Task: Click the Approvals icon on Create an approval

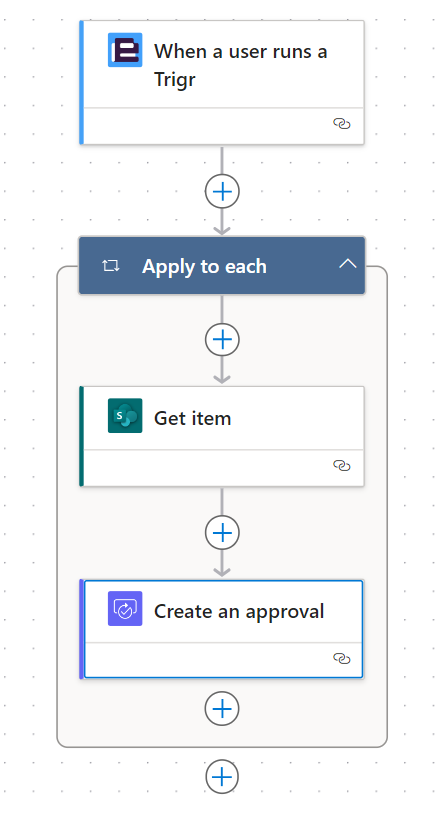Action: click(x=125, y=608)
